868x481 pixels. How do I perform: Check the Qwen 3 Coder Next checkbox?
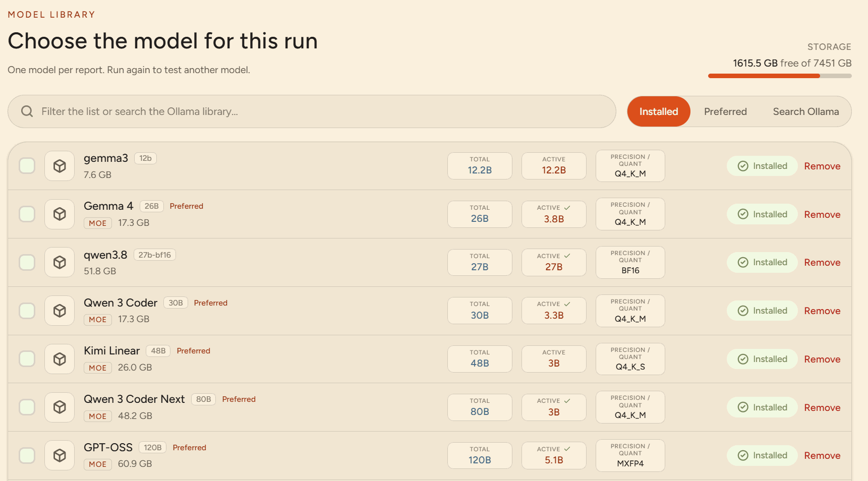(27, 407)
